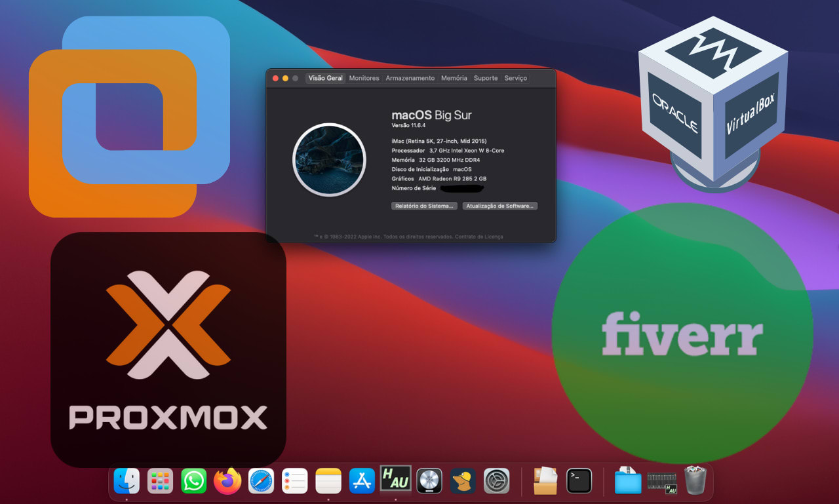Select the Armazenamento tab

coord(410,77)
